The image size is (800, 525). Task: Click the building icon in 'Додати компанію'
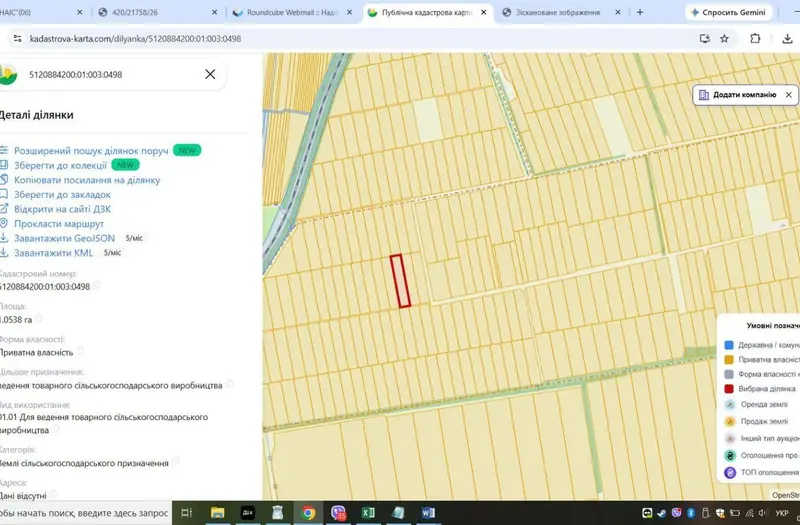click(704, 95)
